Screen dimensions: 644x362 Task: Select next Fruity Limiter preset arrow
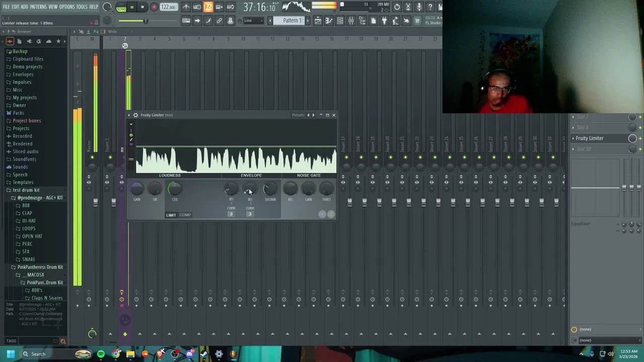pyautogui.click(x=313, y=115)
